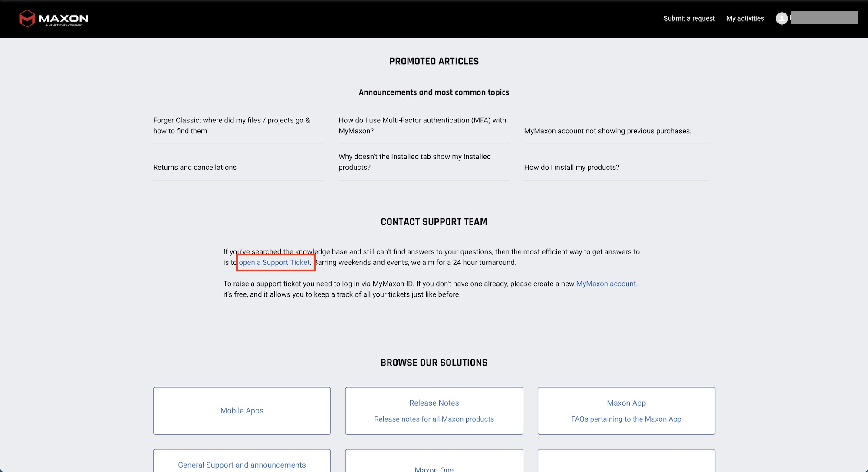Go to My activities
This screenshot has height=472, width=868.
[745, 18]
